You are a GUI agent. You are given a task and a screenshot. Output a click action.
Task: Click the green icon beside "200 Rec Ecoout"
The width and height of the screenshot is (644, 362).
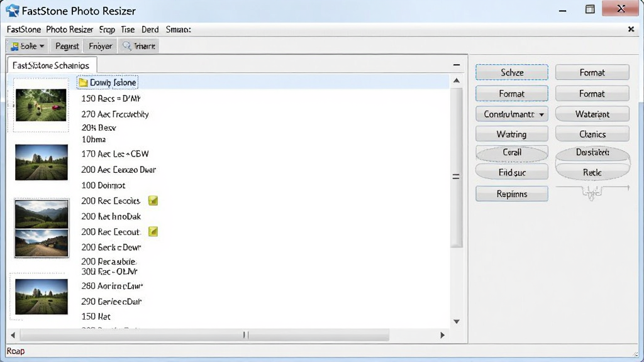(x=153, y=232)
